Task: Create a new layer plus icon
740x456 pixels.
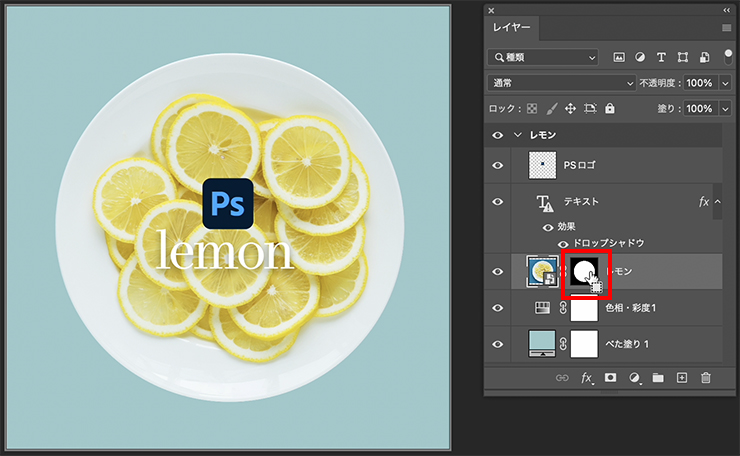Action: click(682, 378)
